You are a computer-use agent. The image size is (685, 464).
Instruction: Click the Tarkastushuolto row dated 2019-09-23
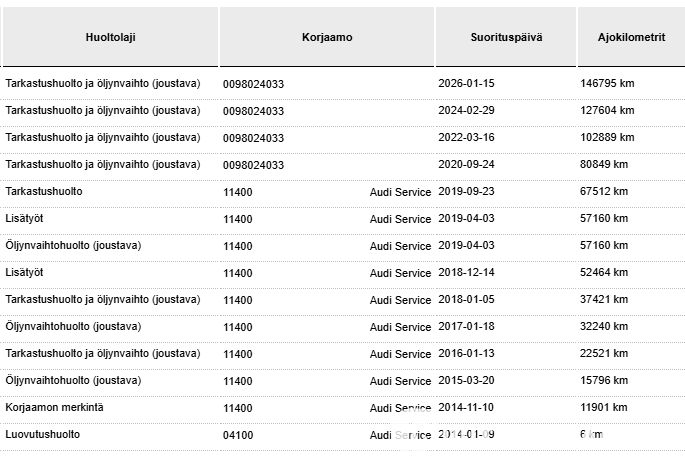point(44,191)
